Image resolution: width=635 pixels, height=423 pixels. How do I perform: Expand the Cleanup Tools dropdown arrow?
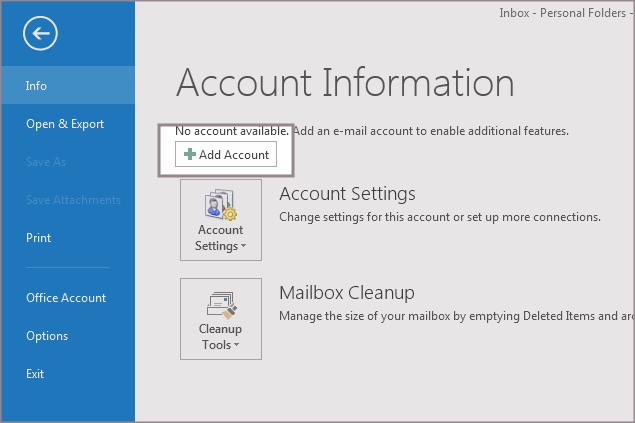coord(237,346)
